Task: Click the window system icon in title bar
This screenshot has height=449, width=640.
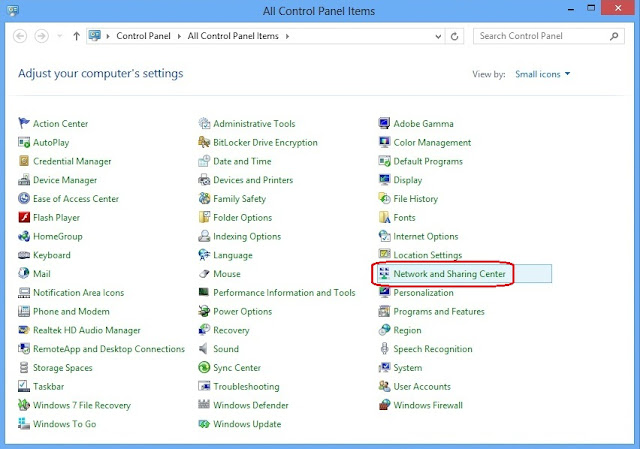Action: click(13, 10)
